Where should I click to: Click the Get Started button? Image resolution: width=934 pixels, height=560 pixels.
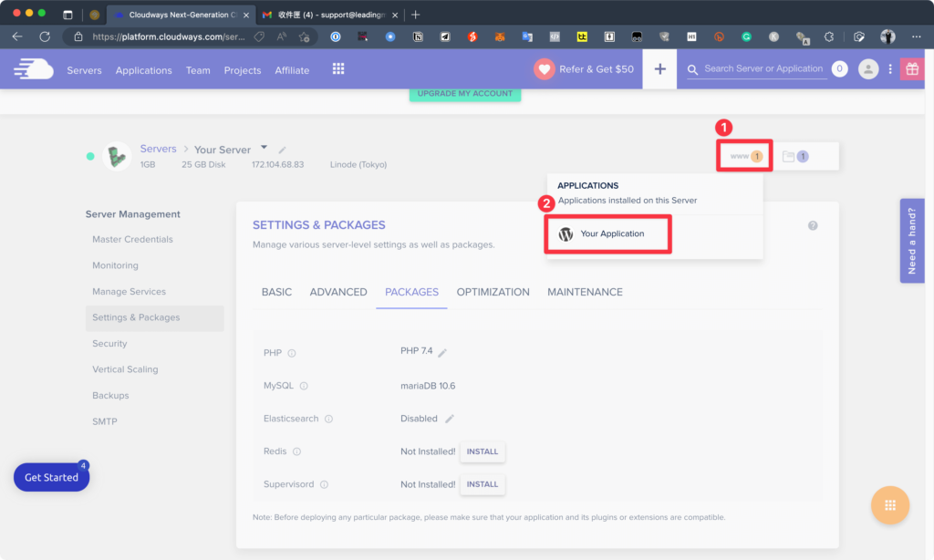[51, 477]
